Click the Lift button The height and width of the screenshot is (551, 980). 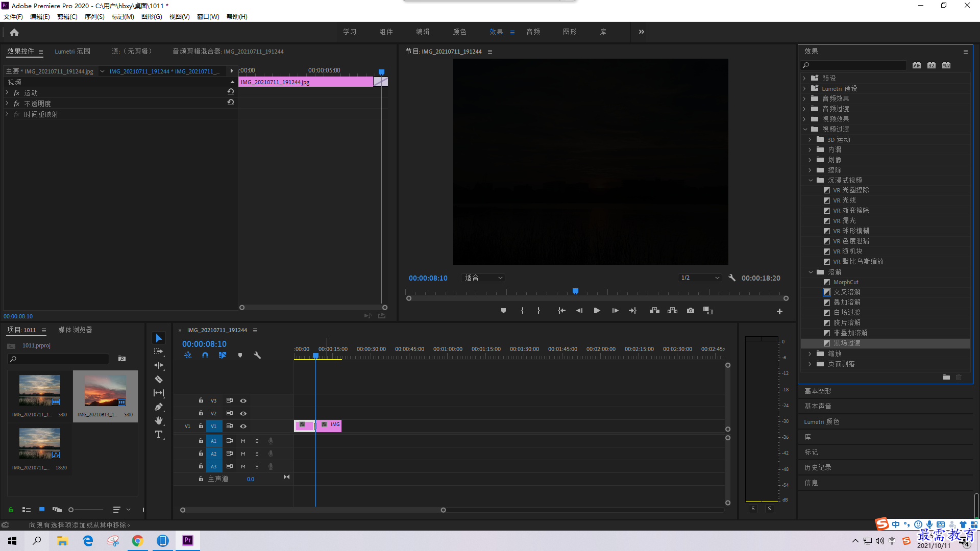point(654,311)
